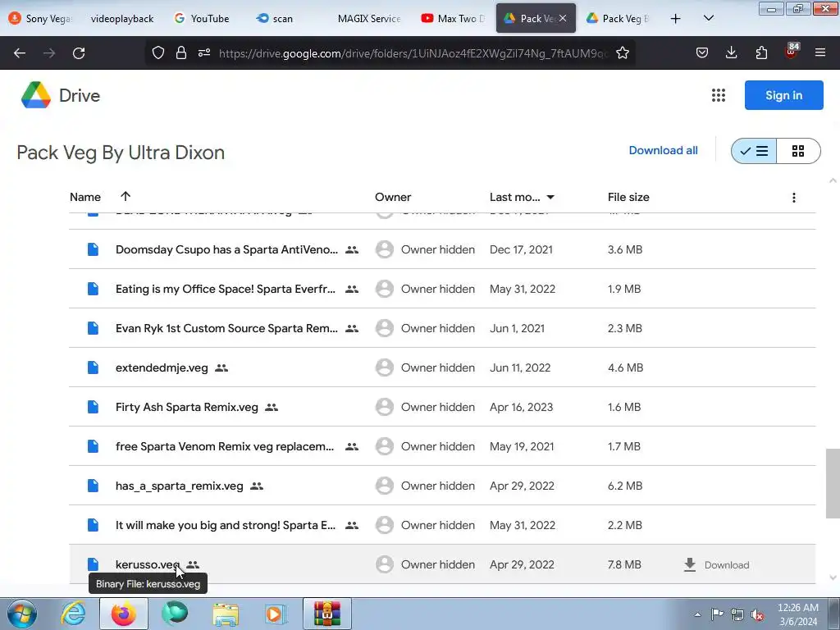Click shared people icon next to extendedmje.veg
The width and height of the screenshot is (840, 630).
click(221, 368)
